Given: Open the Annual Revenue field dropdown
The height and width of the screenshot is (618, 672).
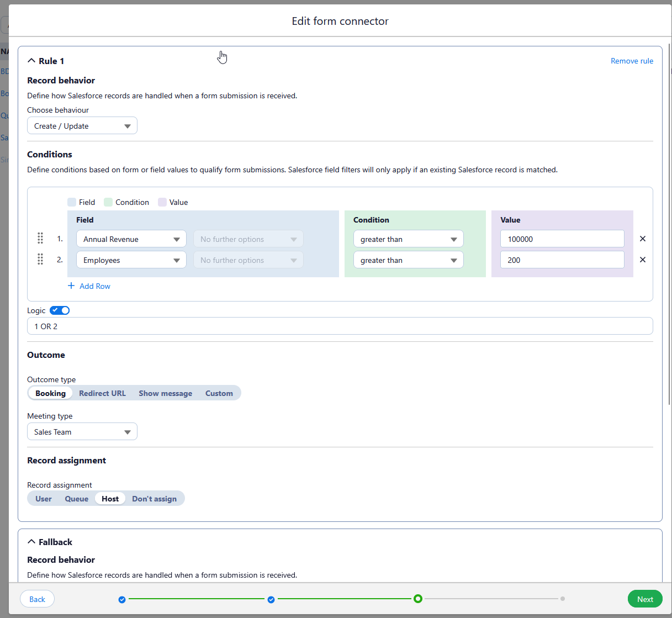Looking at the screenshot, I should [x=131, y=239].
